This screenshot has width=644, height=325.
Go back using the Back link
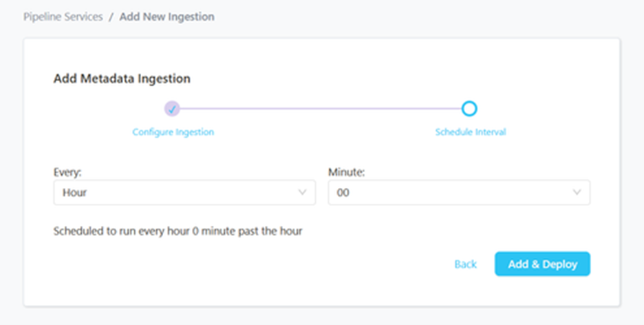(465, 264)
